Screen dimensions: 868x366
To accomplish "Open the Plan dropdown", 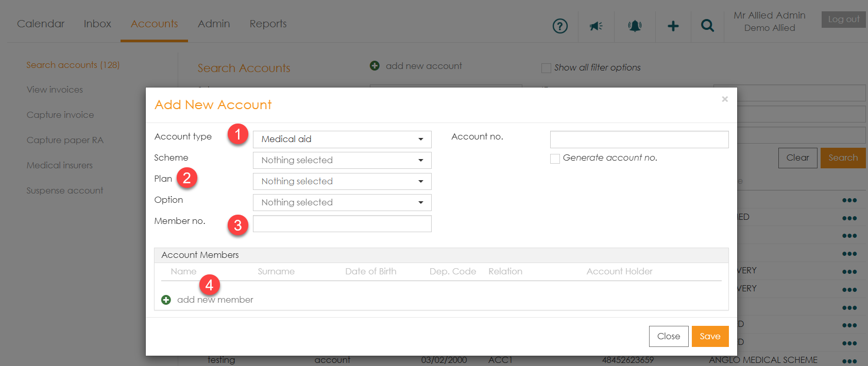I will (342, 181).
